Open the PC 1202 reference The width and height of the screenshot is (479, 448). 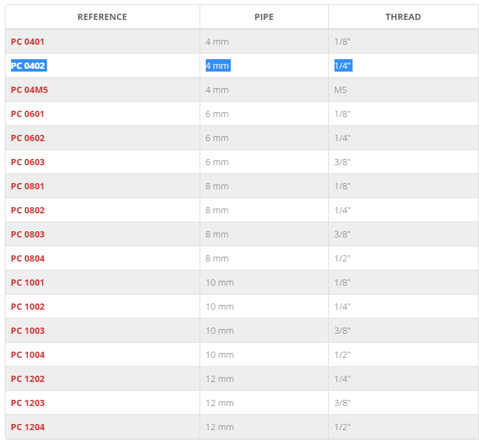28,379
